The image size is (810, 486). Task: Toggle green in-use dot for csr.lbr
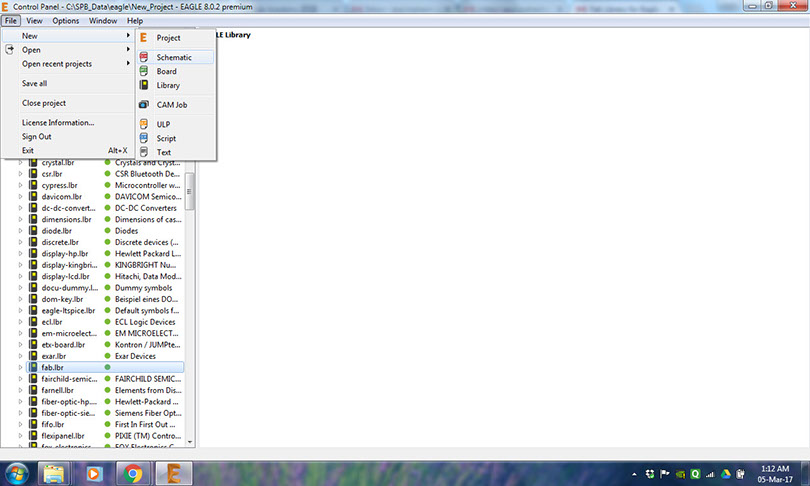[107, 174]
